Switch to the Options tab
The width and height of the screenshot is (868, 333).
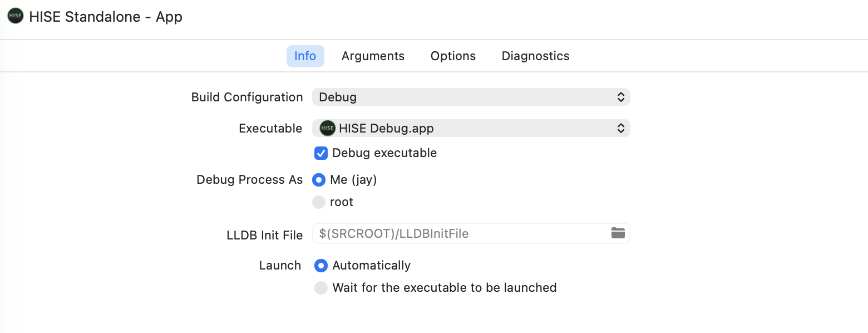(x=452, y=56)
